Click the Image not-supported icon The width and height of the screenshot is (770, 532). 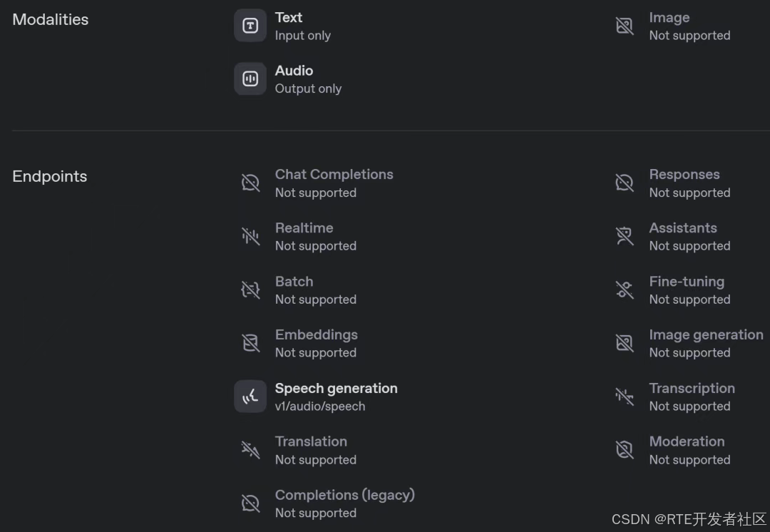click(625, 26)
